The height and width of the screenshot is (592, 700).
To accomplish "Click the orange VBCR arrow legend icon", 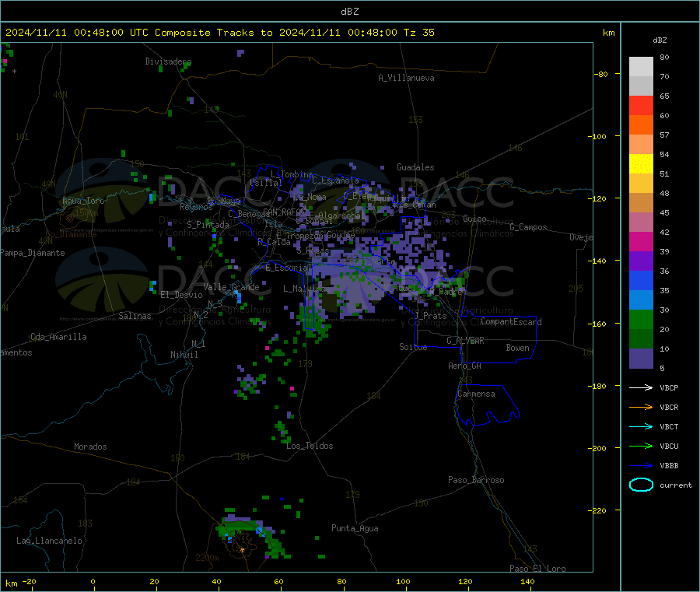I will click(x=641, y=407).
